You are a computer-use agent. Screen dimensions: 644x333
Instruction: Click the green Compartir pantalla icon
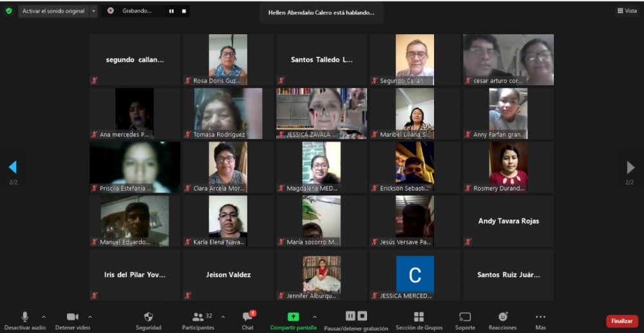pyautogui.click(x=293, y=317)
